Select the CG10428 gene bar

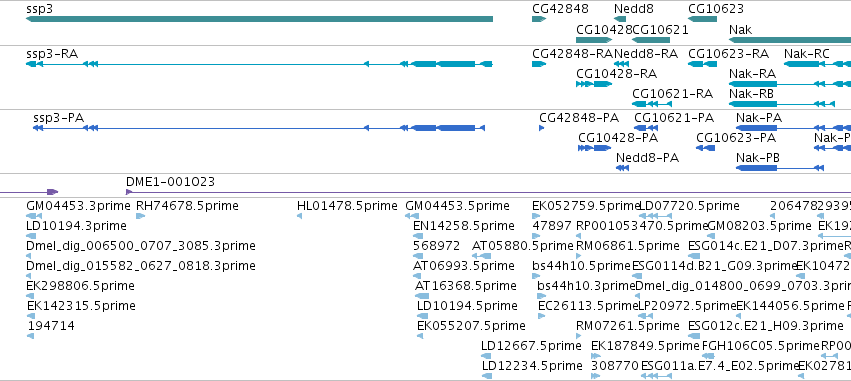(594, 40)
